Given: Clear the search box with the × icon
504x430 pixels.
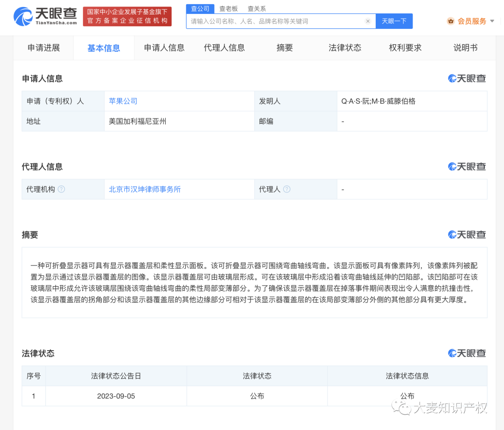Looking at the screenshot, I should 368,21.
